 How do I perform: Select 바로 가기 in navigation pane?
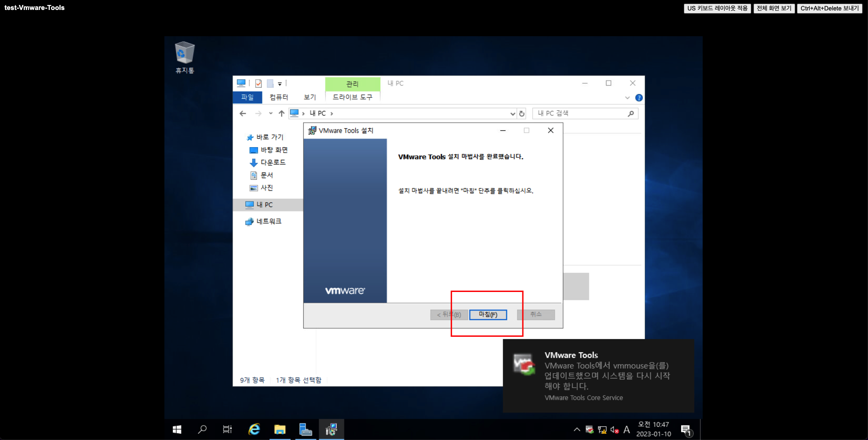point(270,137)
